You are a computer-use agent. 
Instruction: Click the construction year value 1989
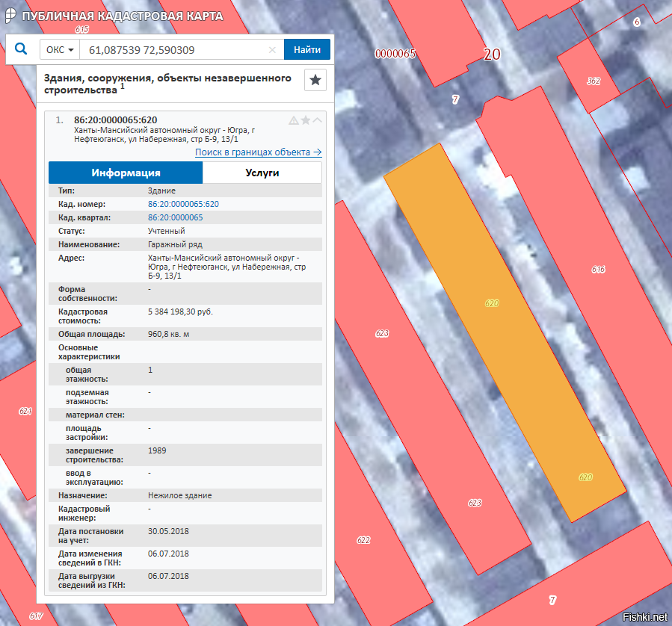click(157, 450)
